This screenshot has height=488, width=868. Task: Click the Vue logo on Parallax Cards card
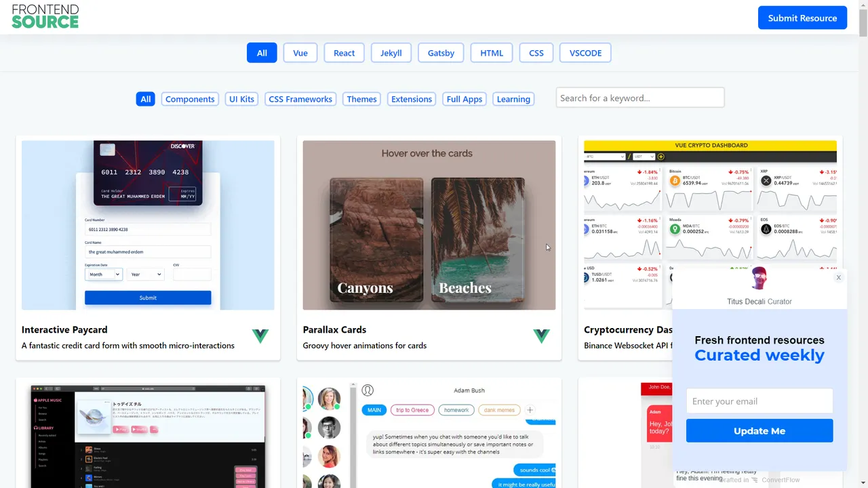pos(541,335)
